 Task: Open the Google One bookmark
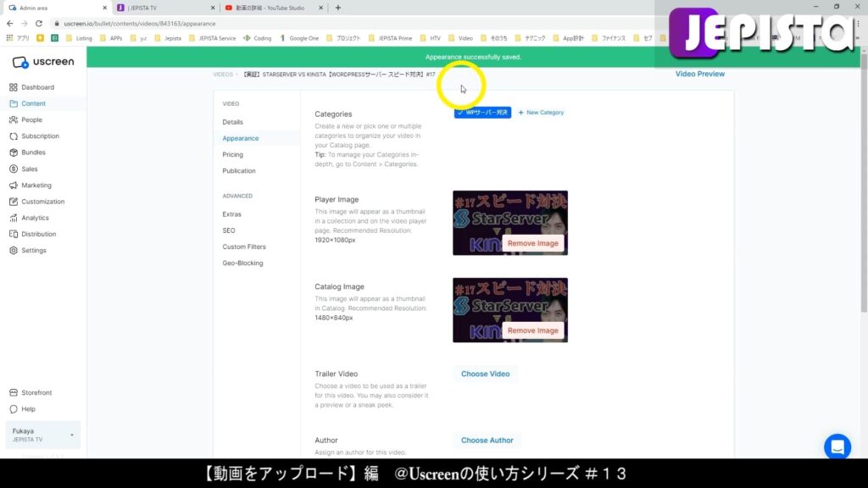click(x=299, y=38)
